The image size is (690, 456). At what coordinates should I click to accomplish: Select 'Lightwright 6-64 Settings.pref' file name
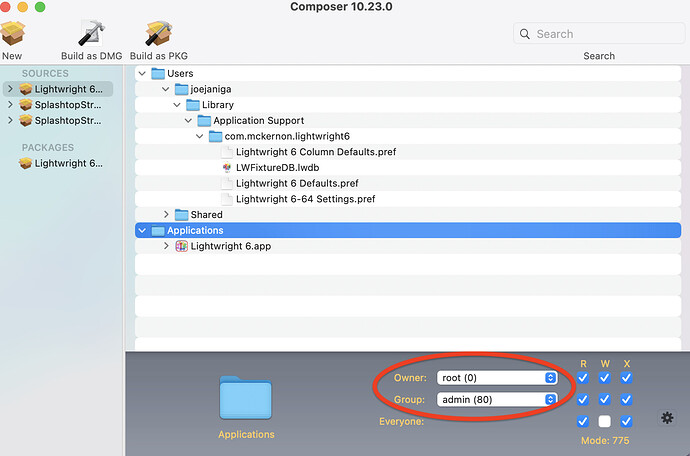click(x=305, y=199)
